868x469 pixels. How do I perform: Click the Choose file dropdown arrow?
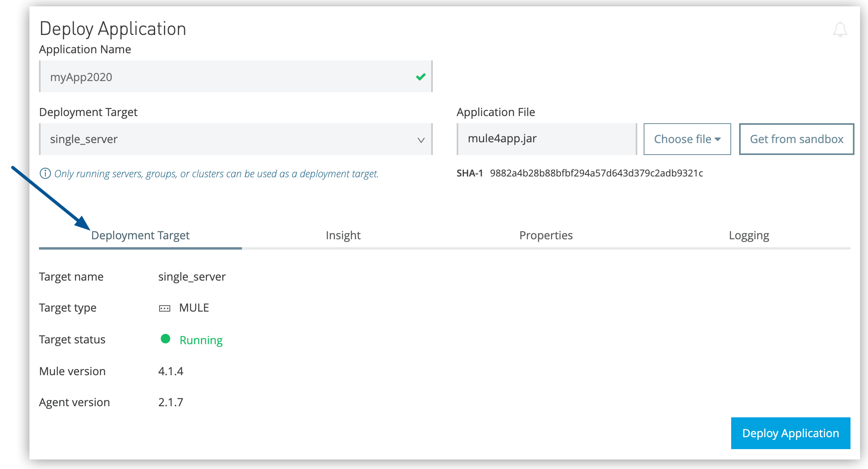[x=718, y=139]
